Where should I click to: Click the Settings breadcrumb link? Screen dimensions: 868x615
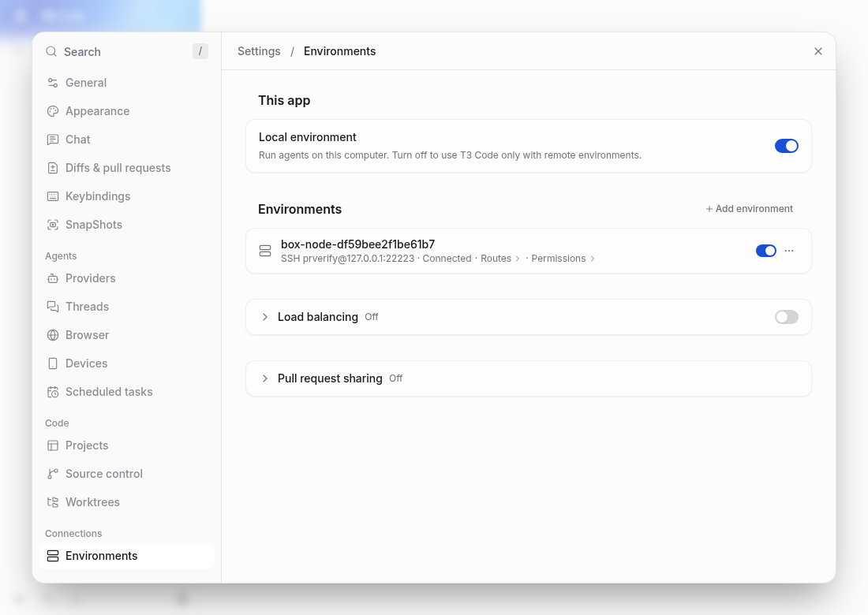(259, 51)
